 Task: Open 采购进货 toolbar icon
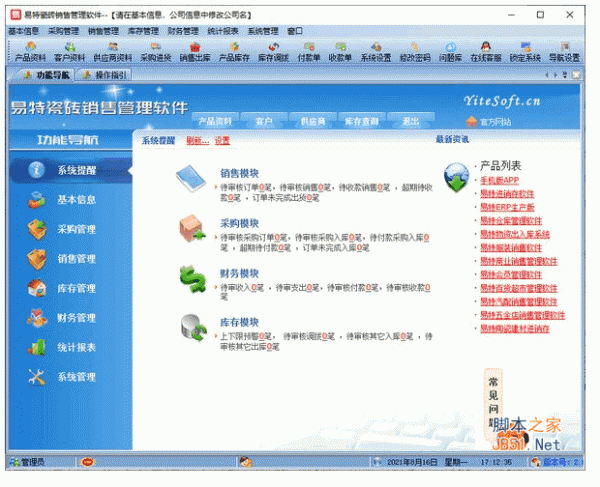[155, 52]
